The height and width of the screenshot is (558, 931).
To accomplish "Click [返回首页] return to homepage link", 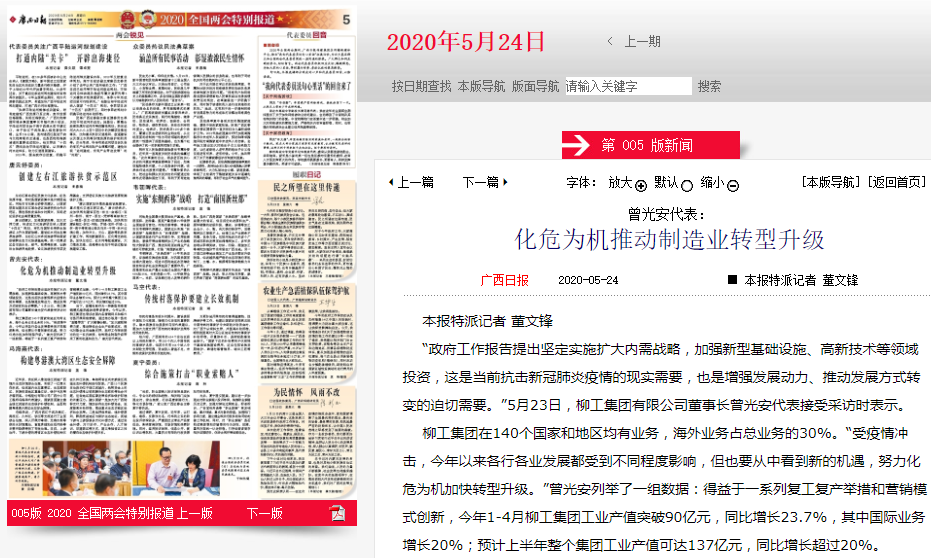I will point(896,182).
